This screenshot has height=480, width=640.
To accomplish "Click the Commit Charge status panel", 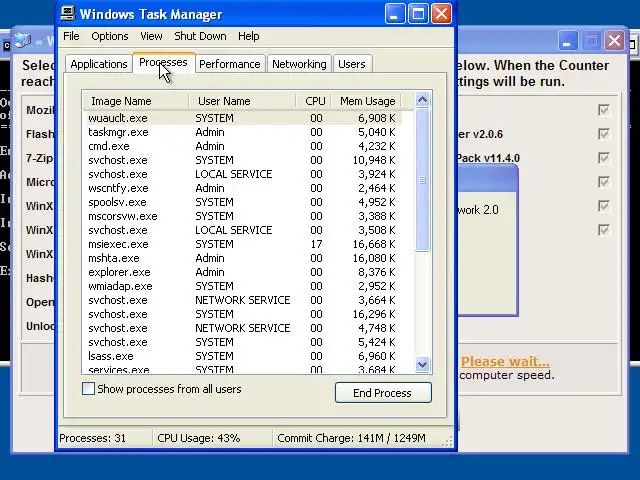I will coord(357,438).
